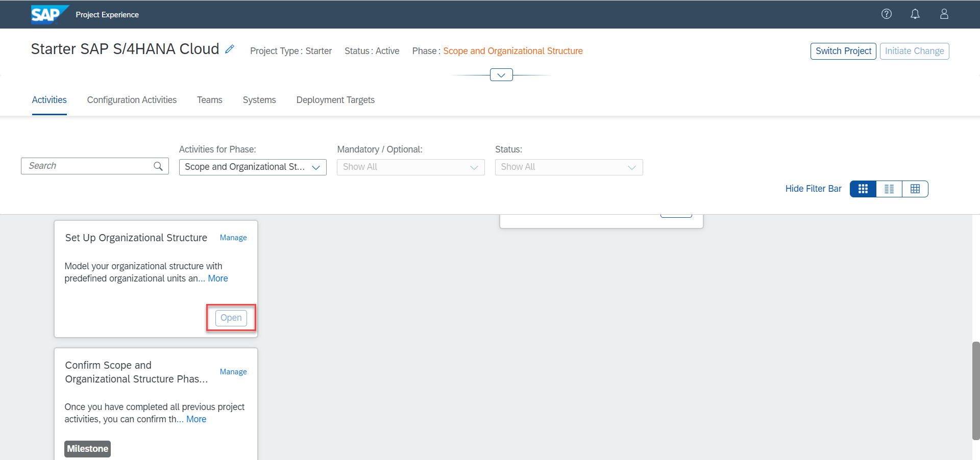Click the Scope and Organizational Structure phase link
Screen dimensions: 980x460
pos(513,51)
